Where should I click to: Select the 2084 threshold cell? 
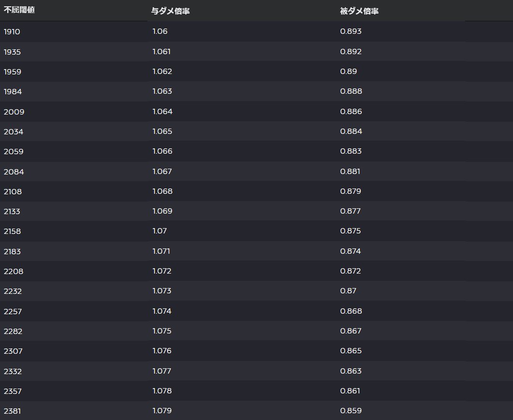click(14, 172)
